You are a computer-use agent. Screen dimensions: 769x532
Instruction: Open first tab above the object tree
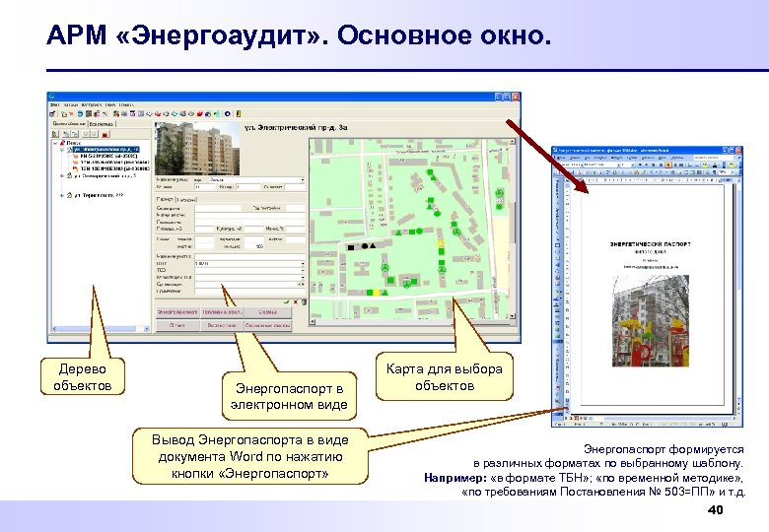(x=69, y=124)
